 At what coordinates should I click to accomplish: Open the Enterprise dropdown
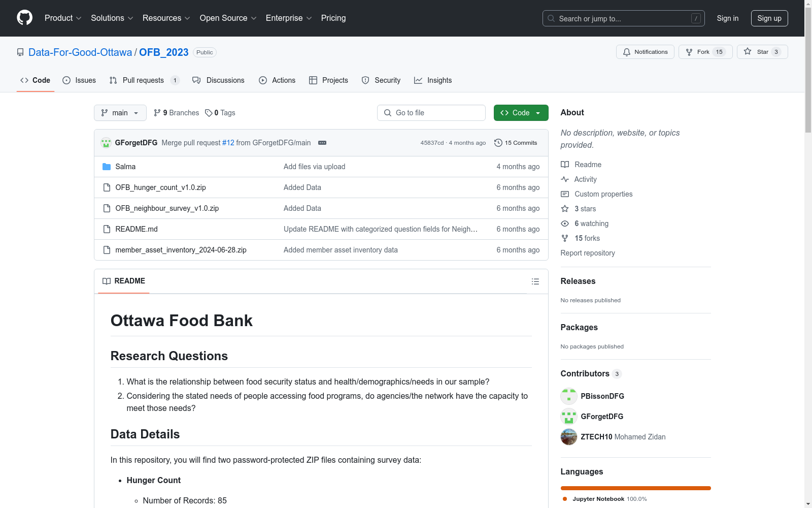coord(289,18)
